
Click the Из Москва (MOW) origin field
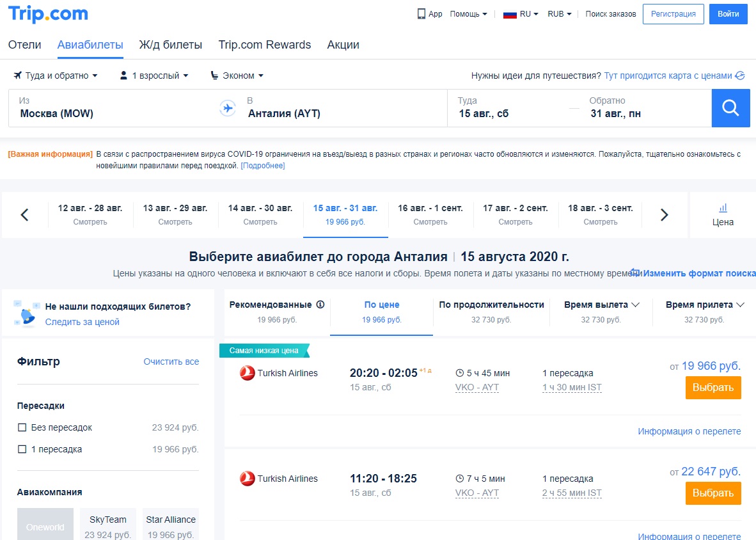click(x=113, y=108)
